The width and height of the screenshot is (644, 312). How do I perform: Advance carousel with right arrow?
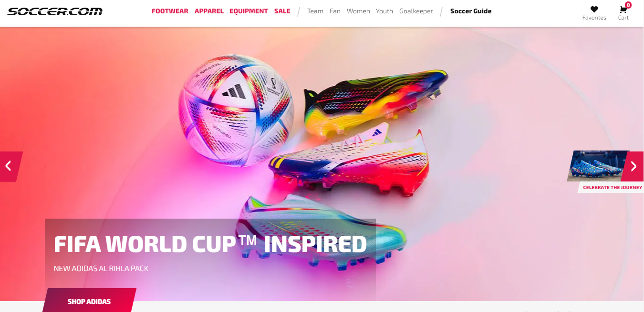tap(633, 166)
